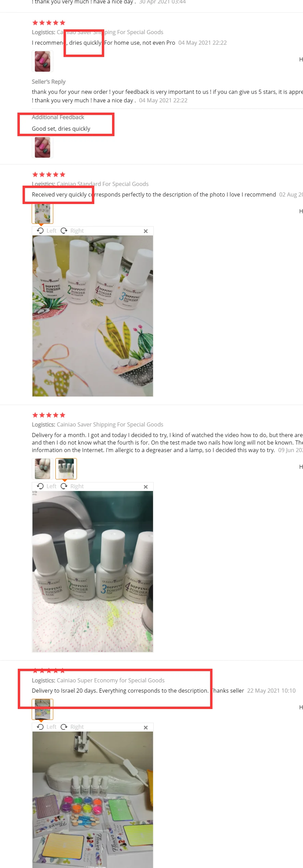Rotate the dipping powder bottles photo right
The image size is (303, 868).
(72, 231)
